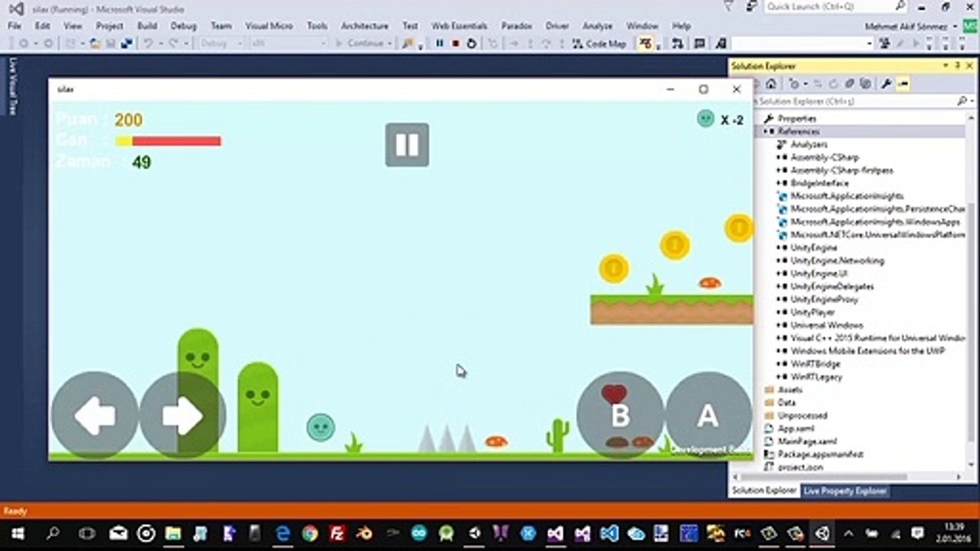Open Solution Explorer window position menu arrow
This screenshot has width=980, height=551.
[946, 67]
